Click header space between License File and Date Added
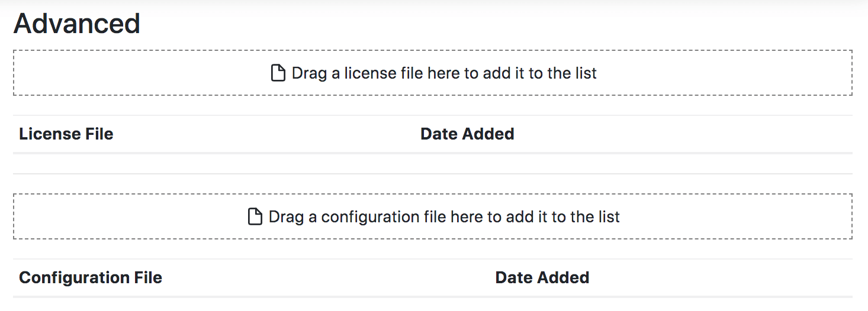 [x=266, y=134]
